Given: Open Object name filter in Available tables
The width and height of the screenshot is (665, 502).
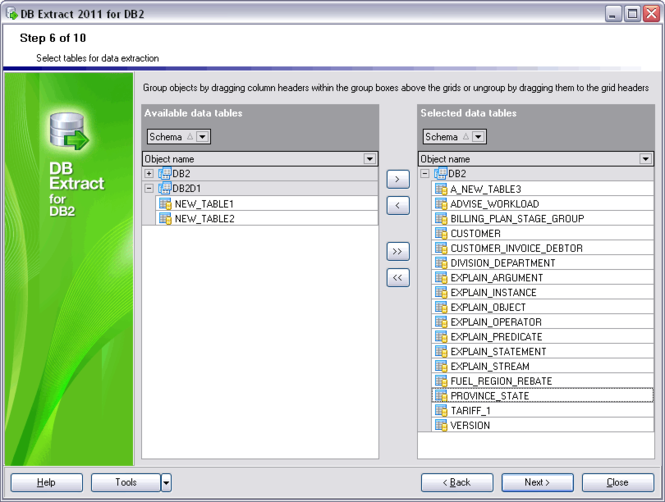Looking at the screenshot, I should 370,159.
